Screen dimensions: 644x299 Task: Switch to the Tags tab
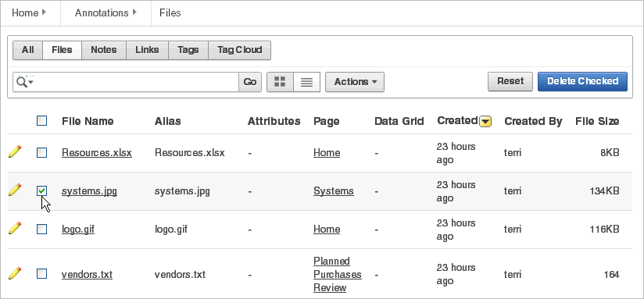coord(188,50)
